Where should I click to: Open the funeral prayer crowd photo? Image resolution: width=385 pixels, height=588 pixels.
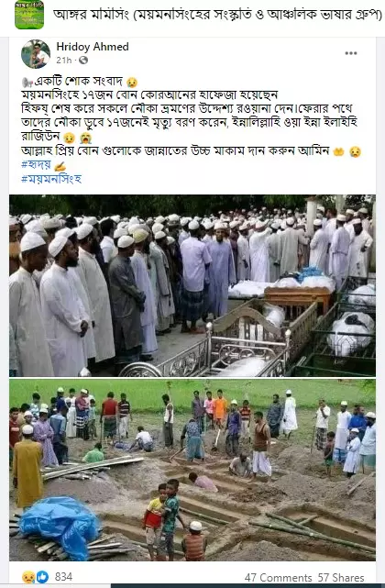pyautogui.click(x=192, y=285)
